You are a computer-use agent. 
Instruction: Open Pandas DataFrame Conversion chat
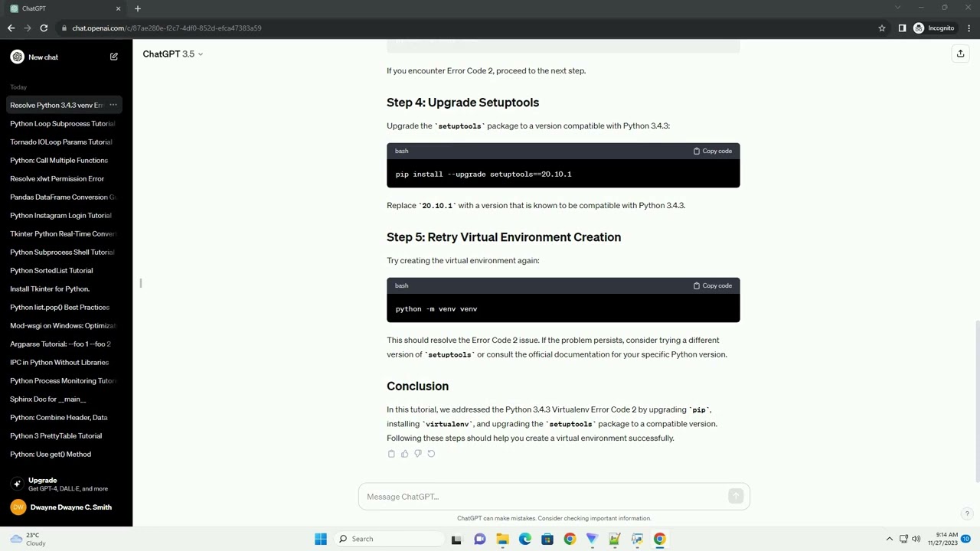point(64,197)
